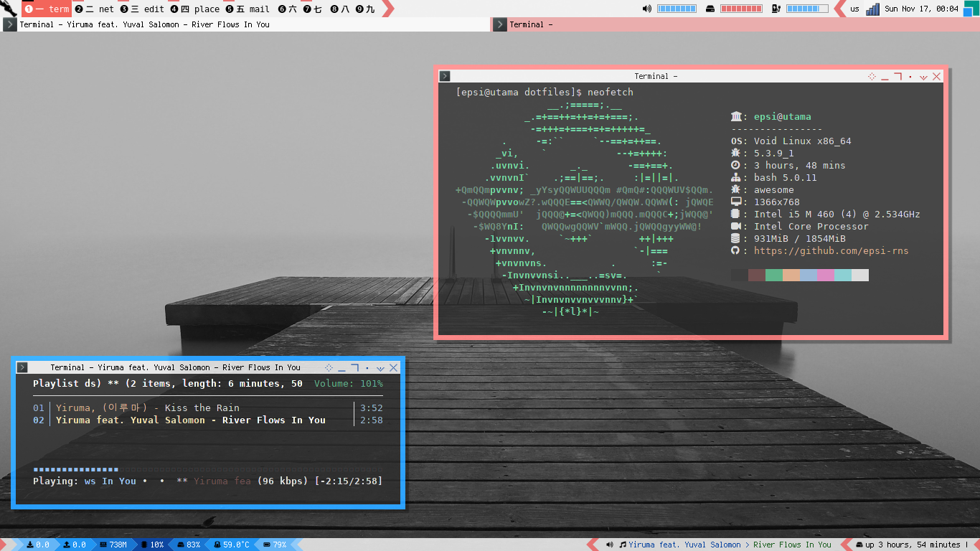Focus the Yiruma task in the tasklist

[x=245, y=24]
